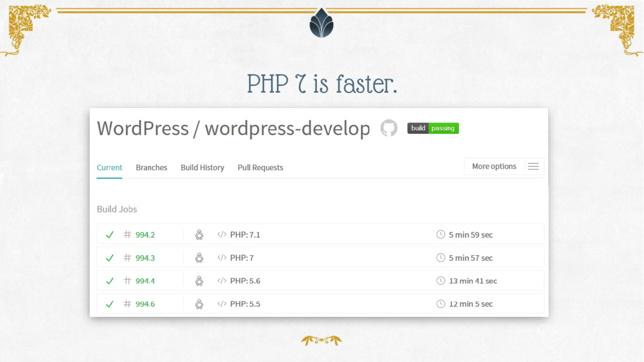Click the Linux penguin icon in PHP: 7 row
Viewport: 644px width, 362px height.
(x=199, y=257)
